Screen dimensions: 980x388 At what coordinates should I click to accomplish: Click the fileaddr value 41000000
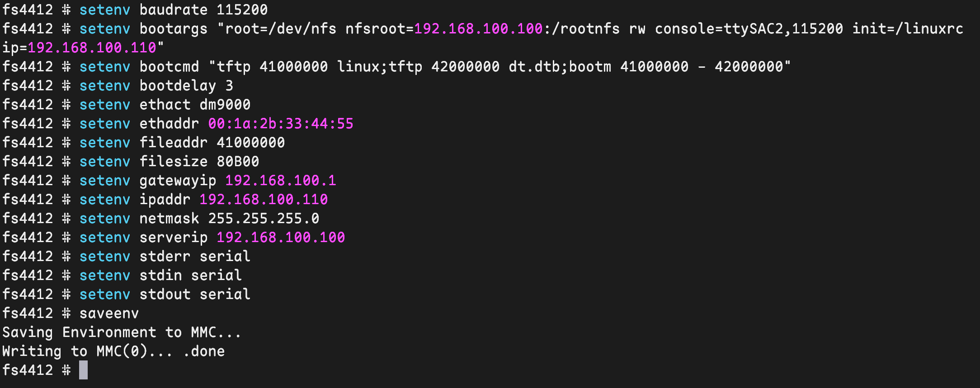point(250,142)
